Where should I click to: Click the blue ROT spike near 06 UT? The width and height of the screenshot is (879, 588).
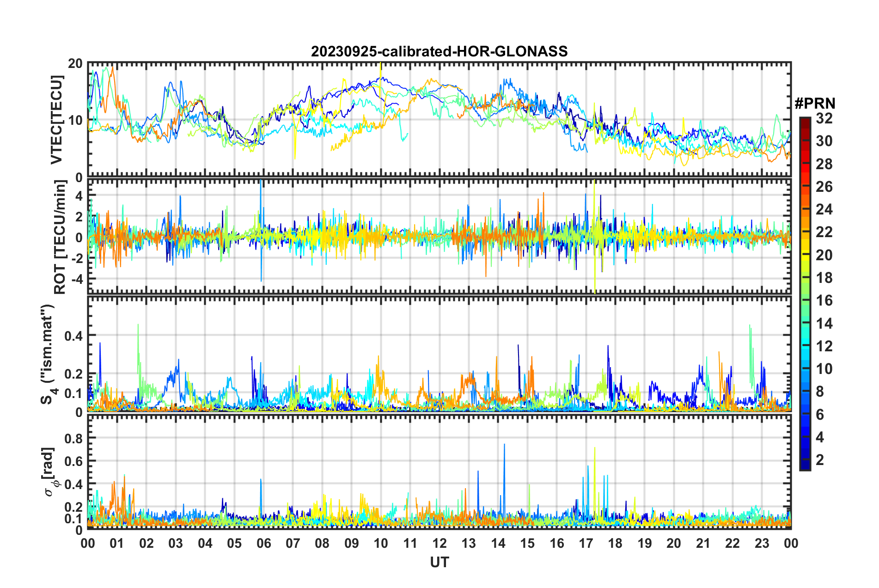[261, 230]
